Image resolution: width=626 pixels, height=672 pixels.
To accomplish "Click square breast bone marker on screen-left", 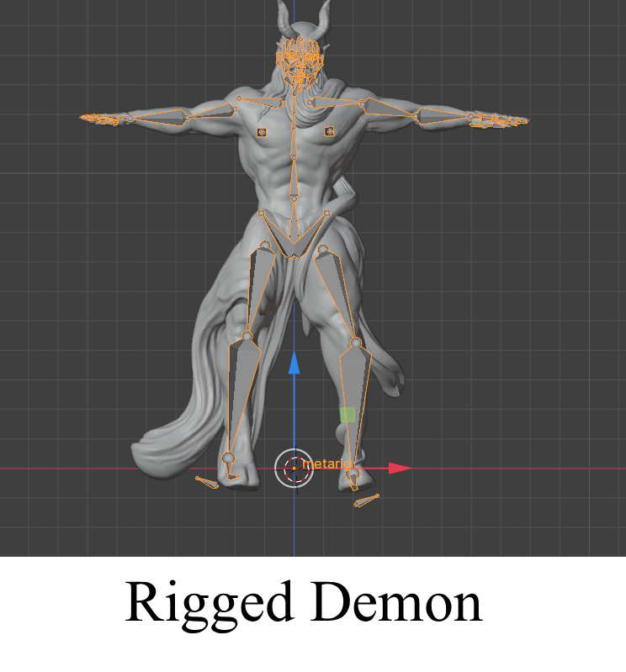I will click(262, 132).
